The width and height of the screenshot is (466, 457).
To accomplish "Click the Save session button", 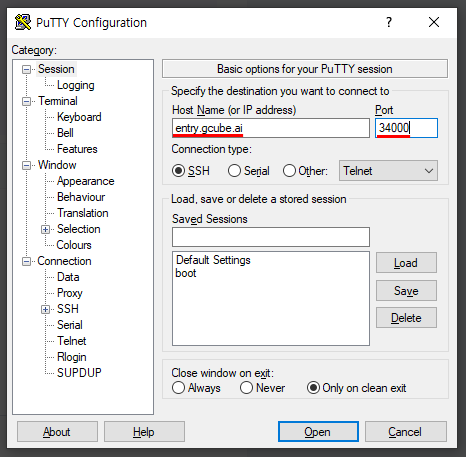I will pyautogui.click(x=406, y=291).
